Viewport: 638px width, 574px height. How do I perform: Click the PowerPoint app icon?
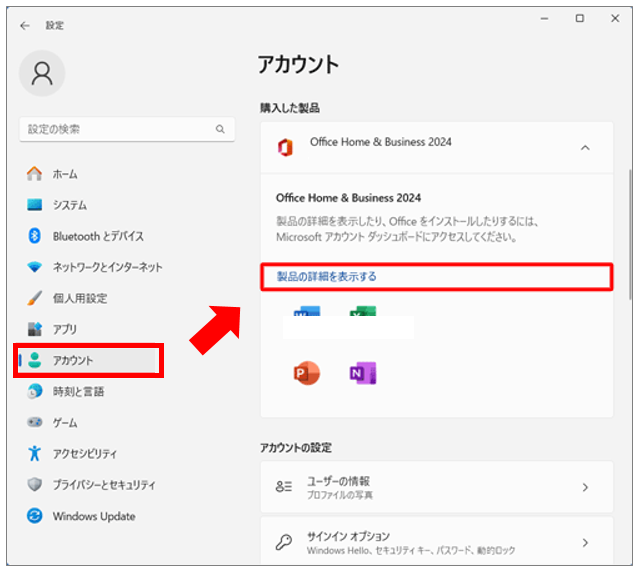click(307, 373)
